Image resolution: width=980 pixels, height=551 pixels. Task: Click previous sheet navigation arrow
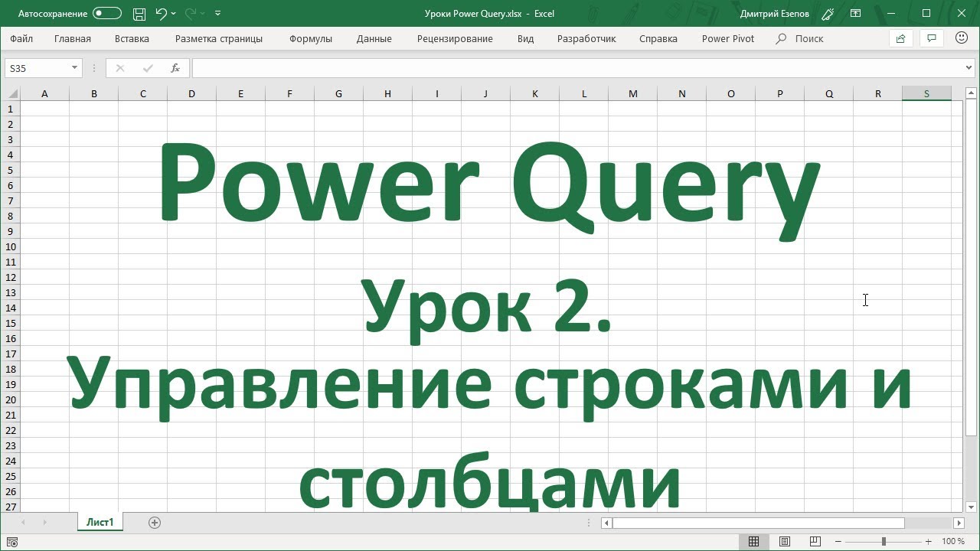click(x=23, y=523)
